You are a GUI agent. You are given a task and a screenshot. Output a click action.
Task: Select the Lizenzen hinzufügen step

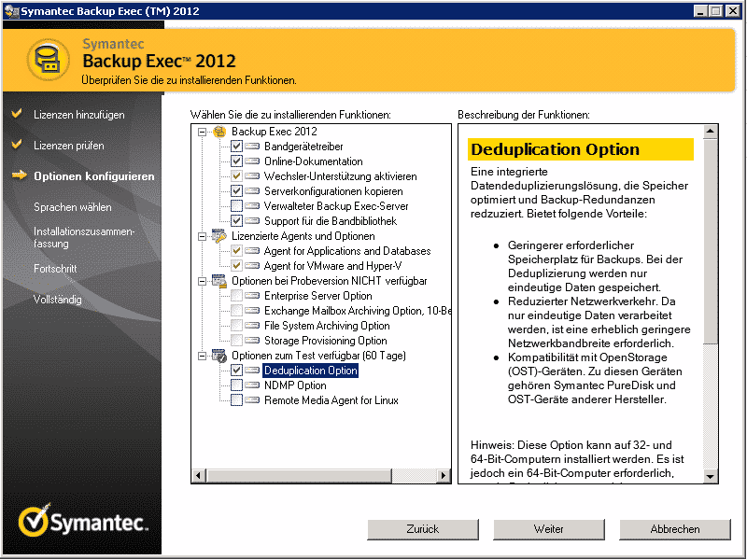(x=79, y=115)
